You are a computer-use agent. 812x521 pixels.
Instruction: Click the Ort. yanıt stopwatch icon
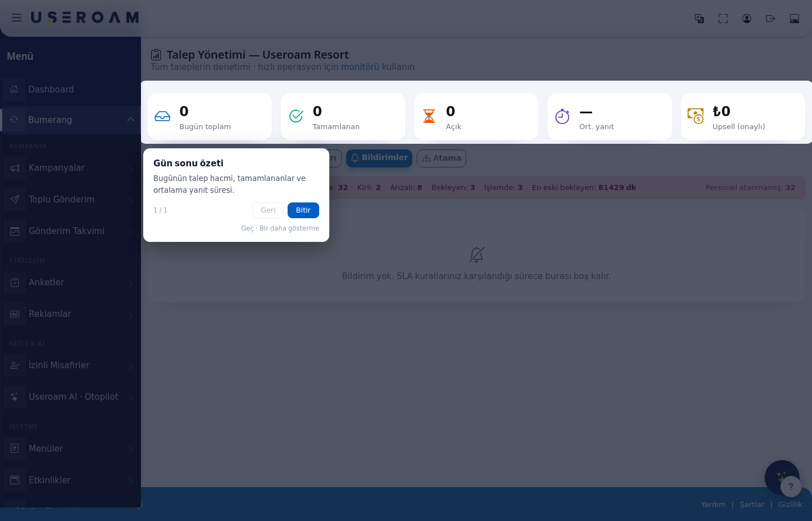click(562, 116)
